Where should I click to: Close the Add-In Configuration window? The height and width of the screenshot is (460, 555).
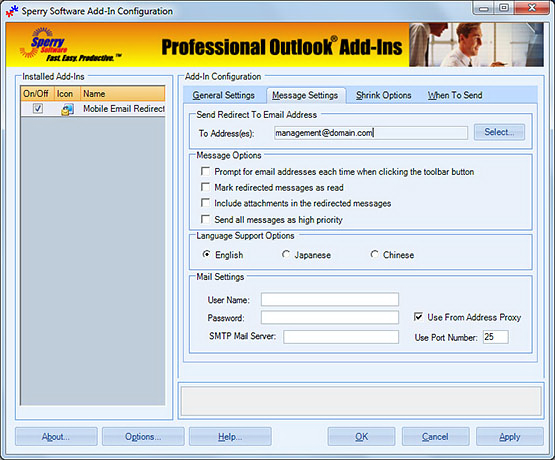(x=532, y=8)
